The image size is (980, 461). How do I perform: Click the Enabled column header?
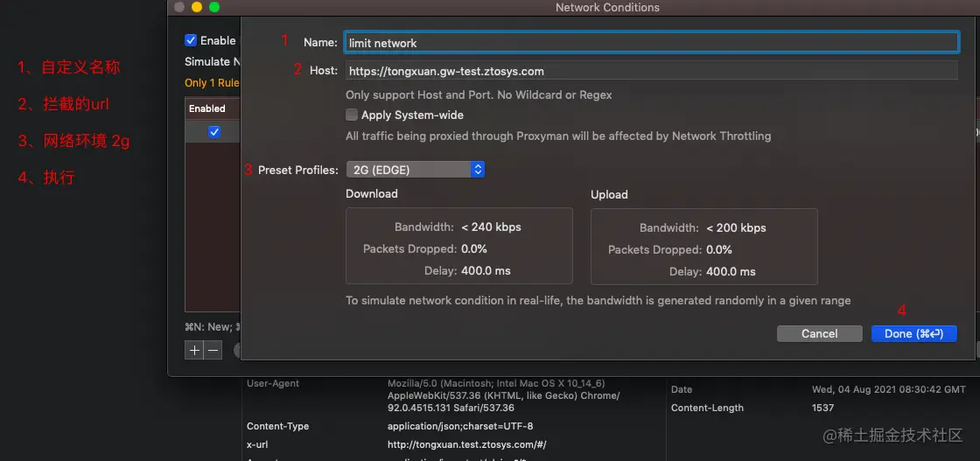207,108
